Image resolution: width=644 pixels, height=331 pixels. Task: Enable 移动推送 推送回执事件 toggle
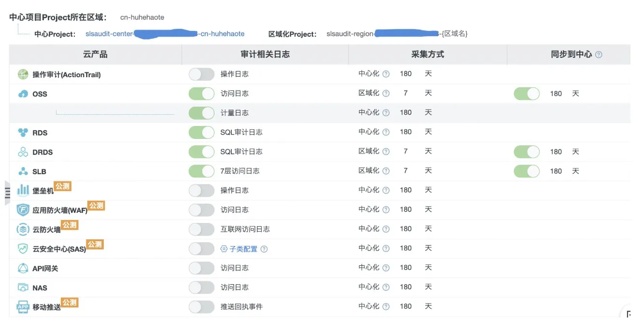(201, 306)
